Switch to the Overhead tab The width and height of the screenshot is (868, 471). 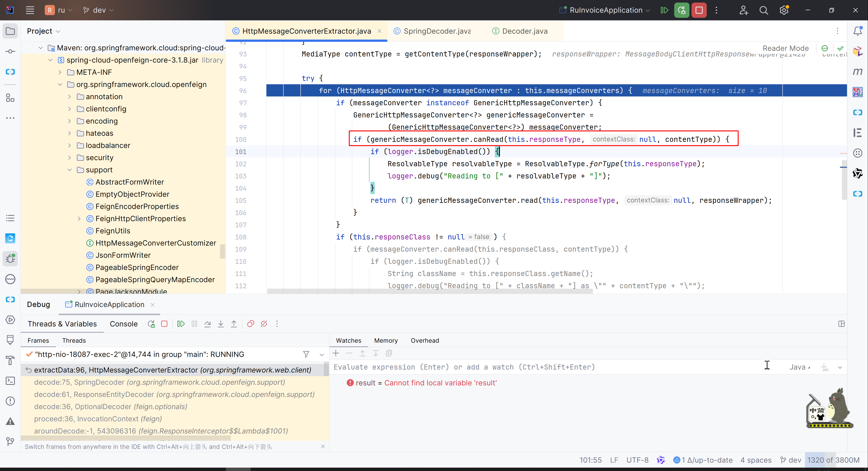click(425, 341)
